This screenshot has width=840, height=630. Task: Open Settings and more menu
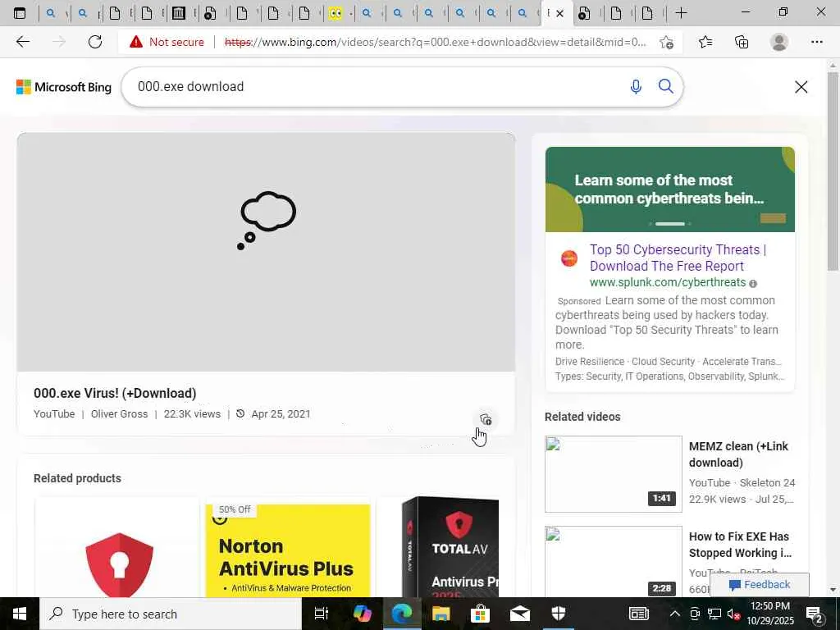click(816, 42)
